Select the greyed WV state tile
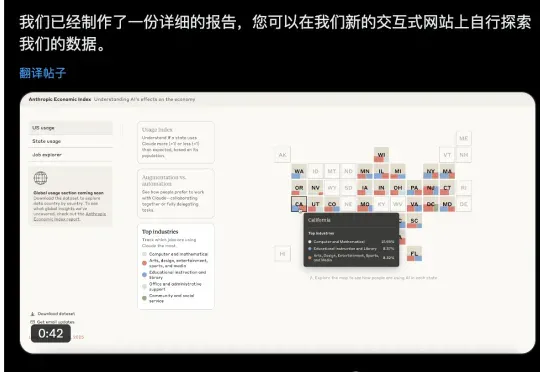 pos(398,204)
